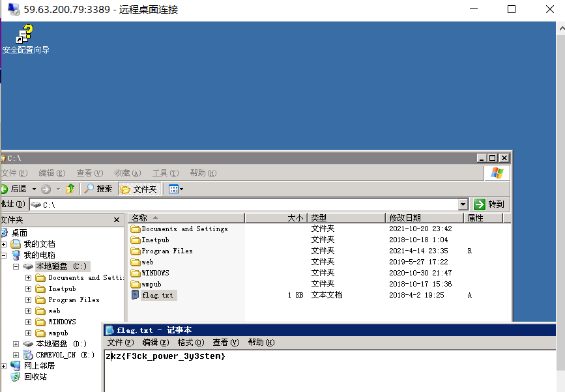Open 文件(F) menu in Explorer window
The width and height of the screenshot is (565, 392).
click(14, 173)
